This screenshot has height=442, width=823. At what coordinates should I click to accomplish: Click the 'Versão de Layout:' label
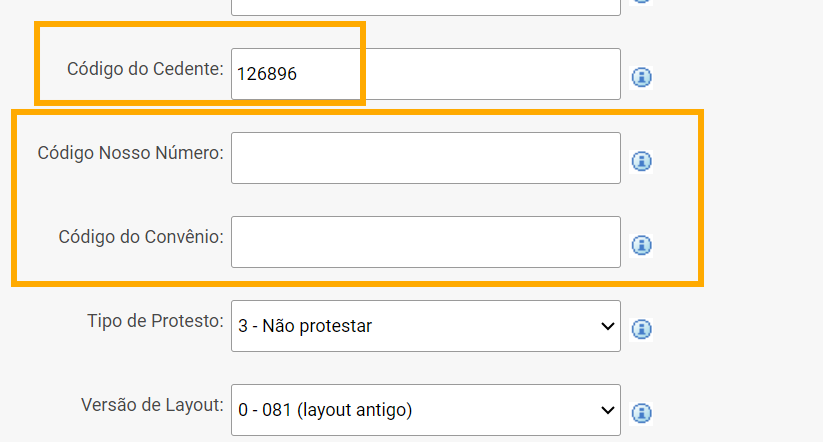[x=152, y=405]
